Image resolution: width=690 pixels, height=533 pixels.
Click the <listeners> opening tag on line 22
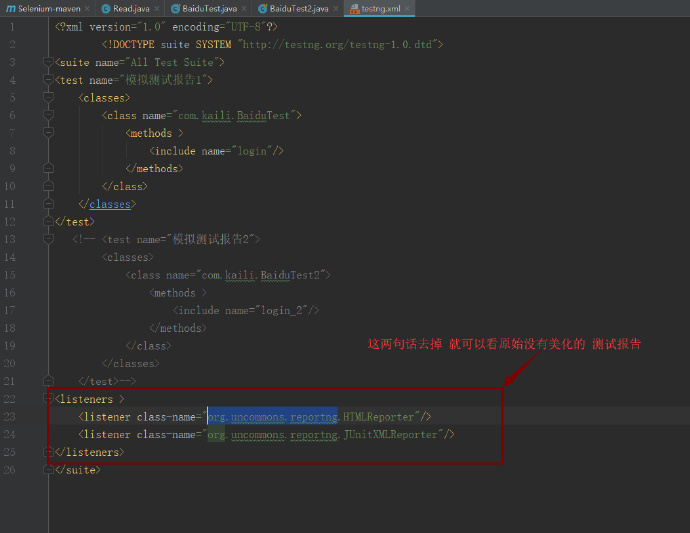(90, 399)
